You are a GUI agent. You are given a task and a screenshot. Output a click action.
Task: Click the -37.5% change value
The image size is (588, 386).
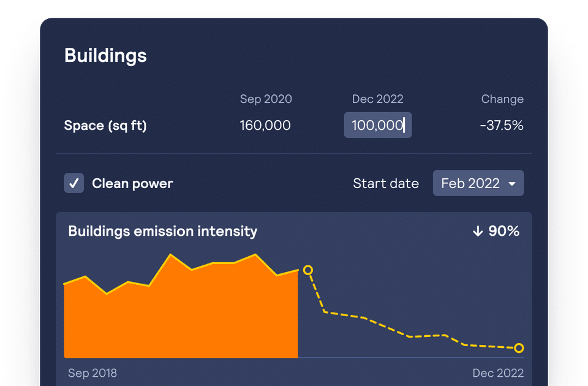point(502,125)
